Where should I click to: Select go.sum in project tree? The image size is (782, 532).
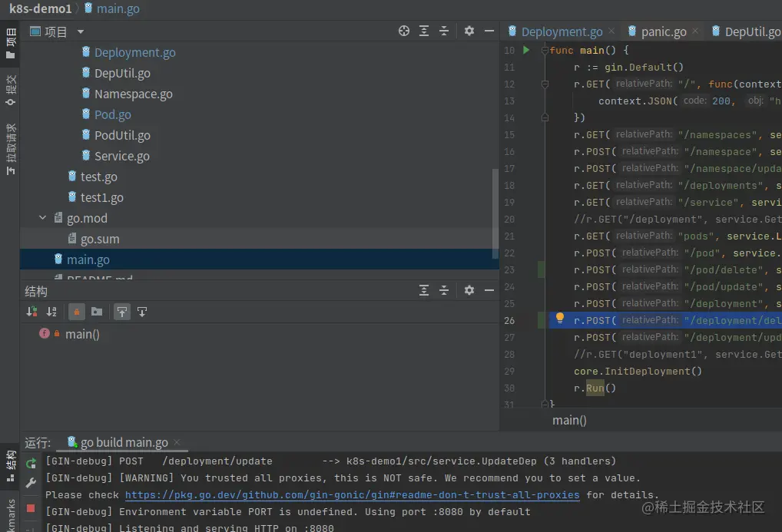[x=100, y=240]
